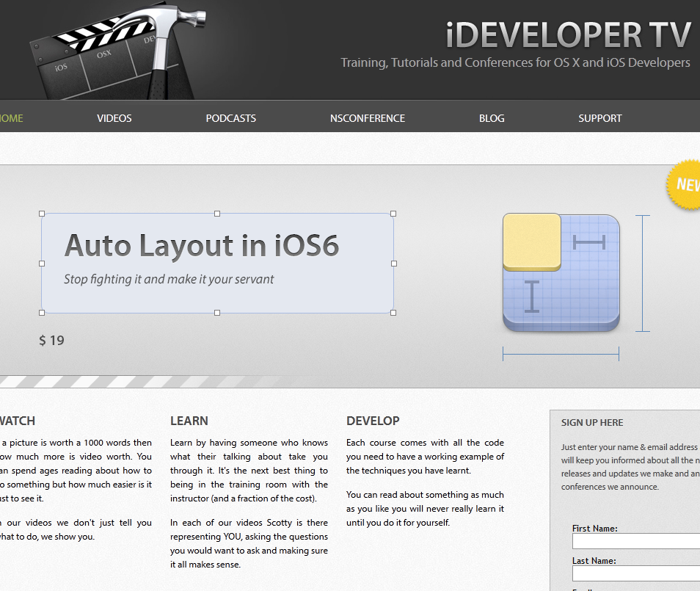Viewport: 700px width, 591px height.
Task: Open the HOME menu item
Action: click(x=12, y=118)
